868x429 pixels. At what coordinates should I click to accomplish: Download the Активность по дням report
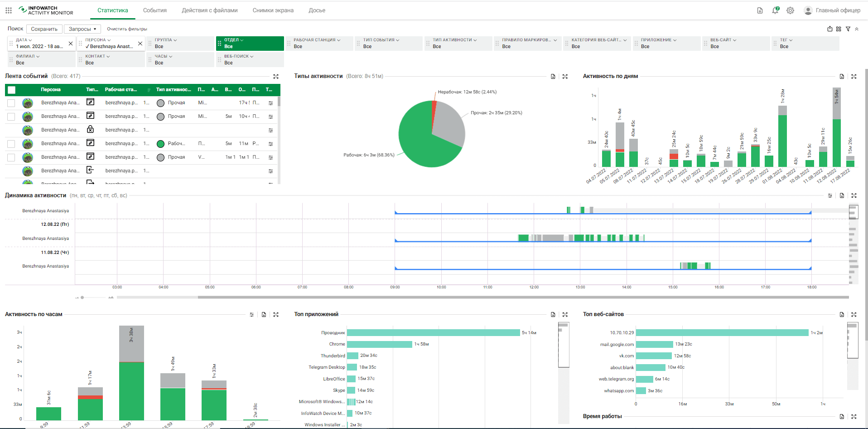842,77
